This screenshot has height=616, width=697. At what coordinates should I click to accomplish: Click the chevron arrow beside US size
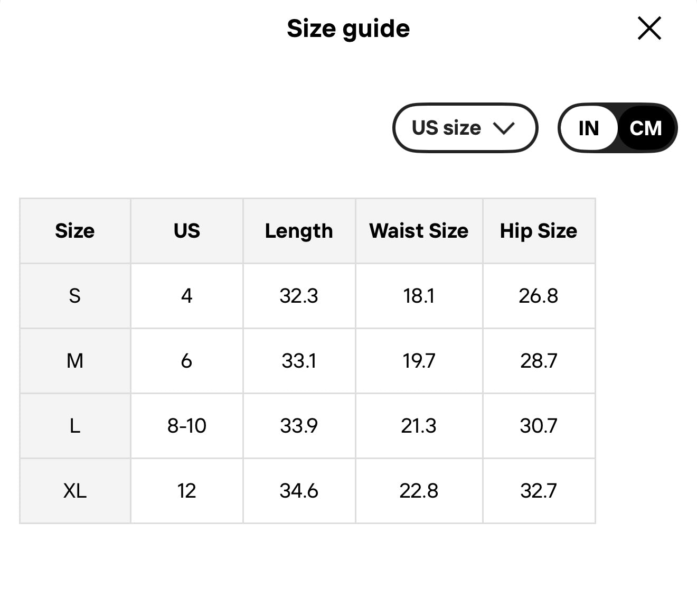coord(503,128)
